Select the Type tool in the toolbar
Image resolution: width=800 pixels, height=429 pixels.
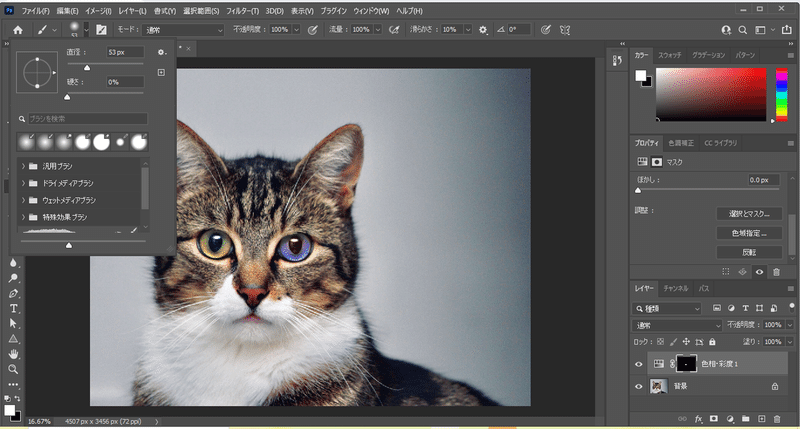click(13, 309)
